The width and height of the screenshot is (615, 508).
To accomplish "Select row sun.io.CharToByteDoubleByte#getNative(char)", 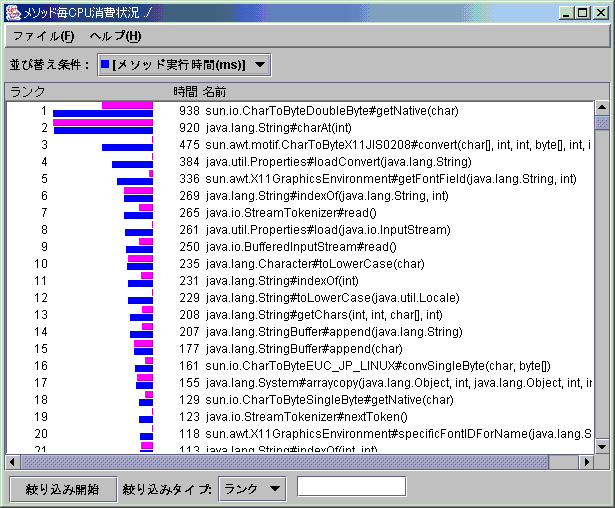I will [300, 111].
